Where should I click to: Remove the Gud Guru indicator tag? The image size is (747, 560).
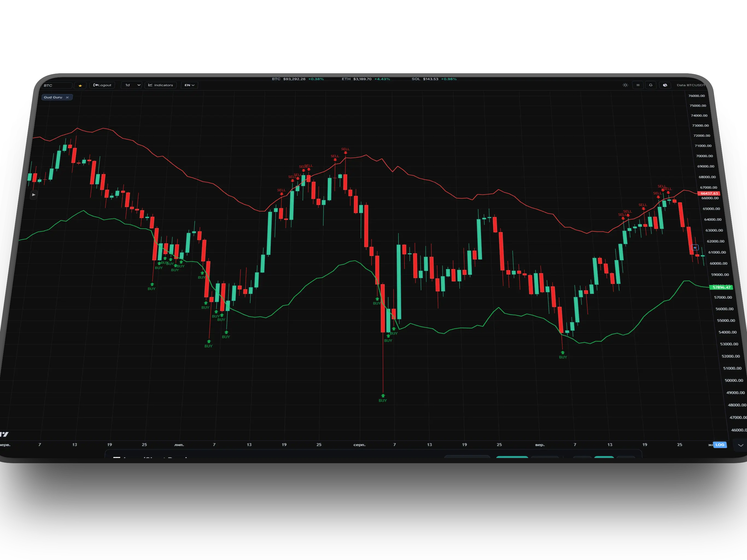[x=67, y=97]
